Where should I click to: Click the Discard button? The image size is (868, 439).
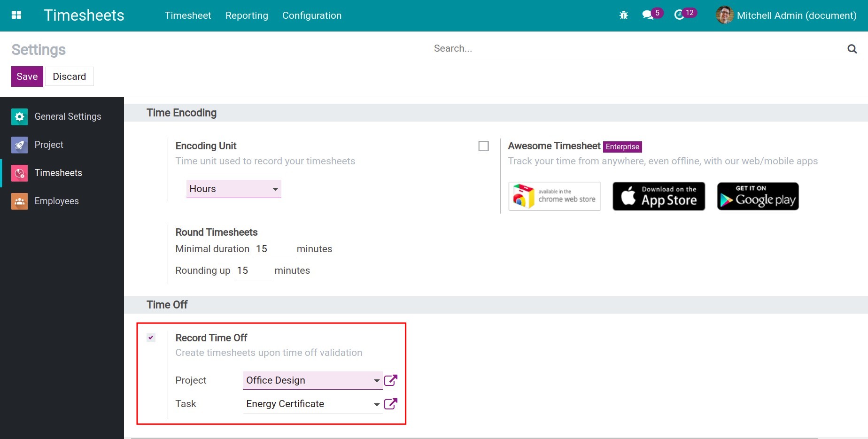69,77
